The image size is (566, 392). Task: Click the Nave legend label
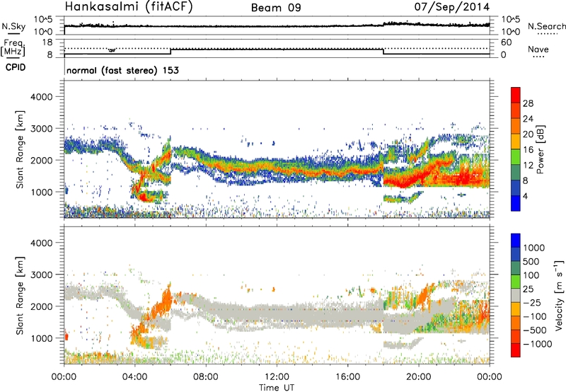pyautogui.click(x=538, y=49)
